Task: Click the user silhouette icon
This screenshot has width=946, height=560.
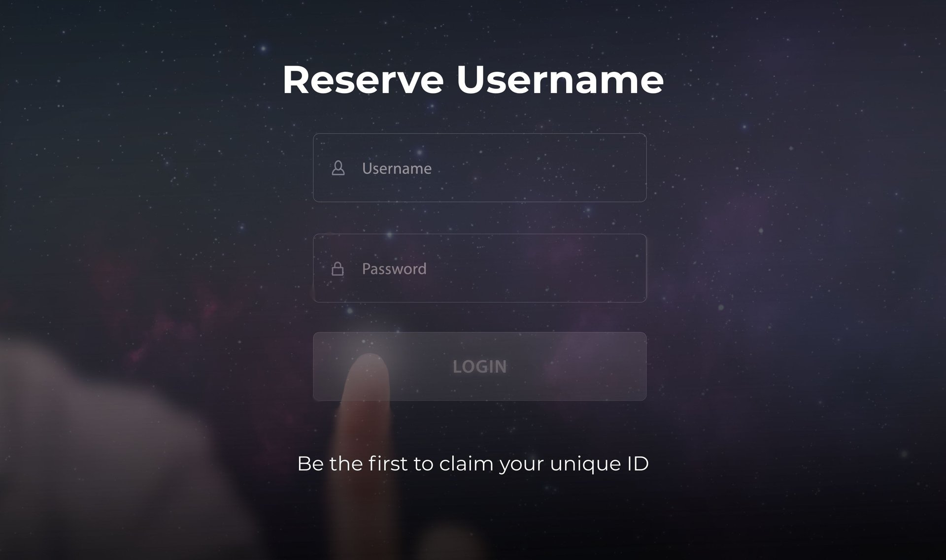Action: [338, 168]
